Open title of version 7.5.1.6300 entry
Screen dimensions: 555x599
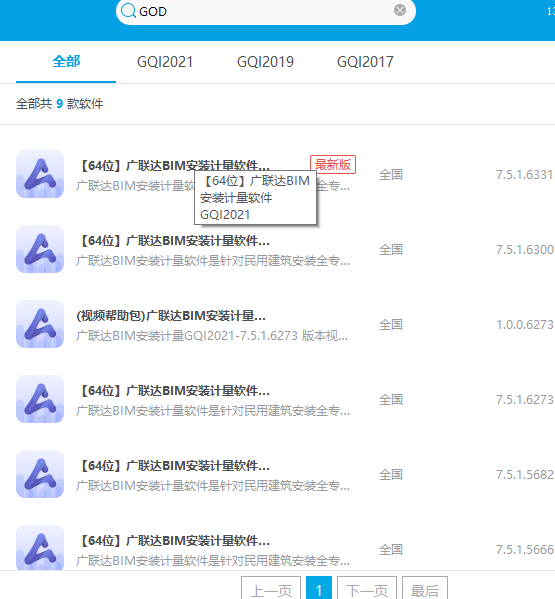[x=174, y=241]
